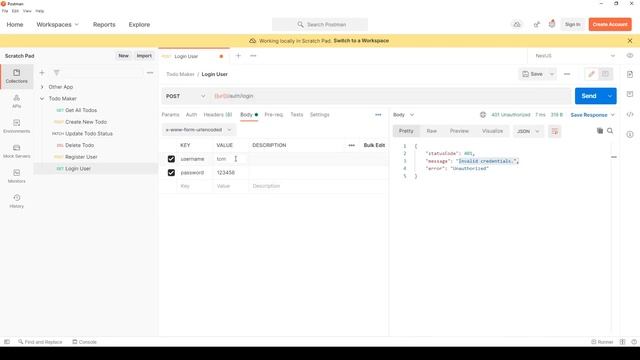Switch to the Pre-req tab
The height and width of the screenshot is (360, 640).
click(x=273, y=115)
